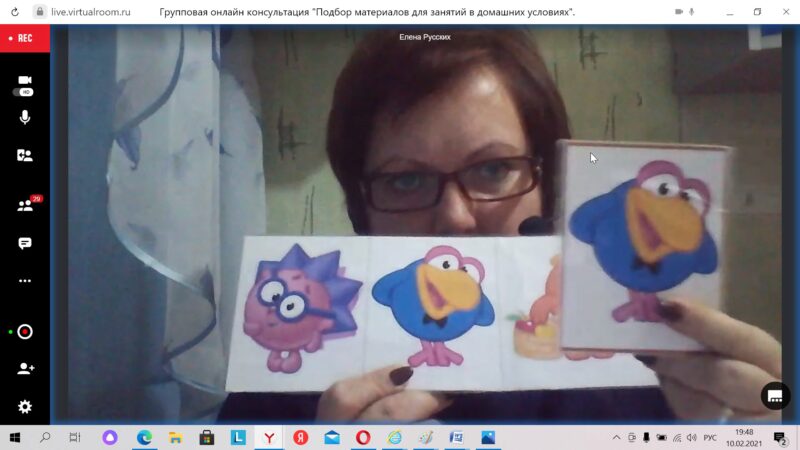Click the live.virtualroom.ru address text
This screenshot has height=450, width=800.
[91, 12]
